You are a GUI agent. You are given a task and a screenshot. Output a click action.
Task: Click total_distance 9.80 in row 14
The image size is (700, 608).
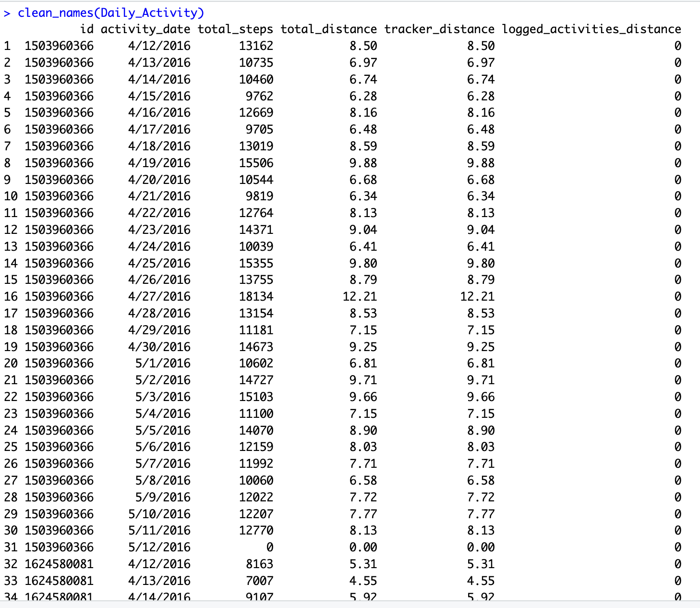pyautogui.click(x=363, y=263)
